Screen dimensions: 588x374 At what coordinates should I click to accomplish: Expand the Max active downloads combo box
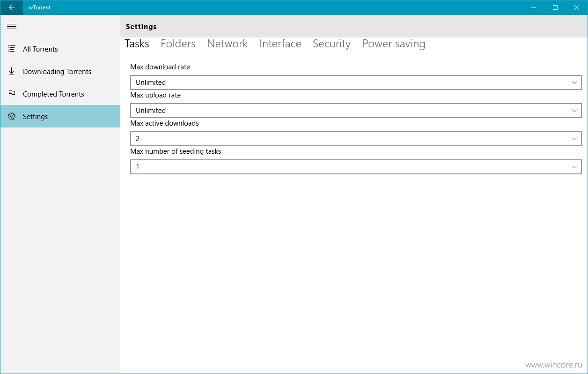356,139
